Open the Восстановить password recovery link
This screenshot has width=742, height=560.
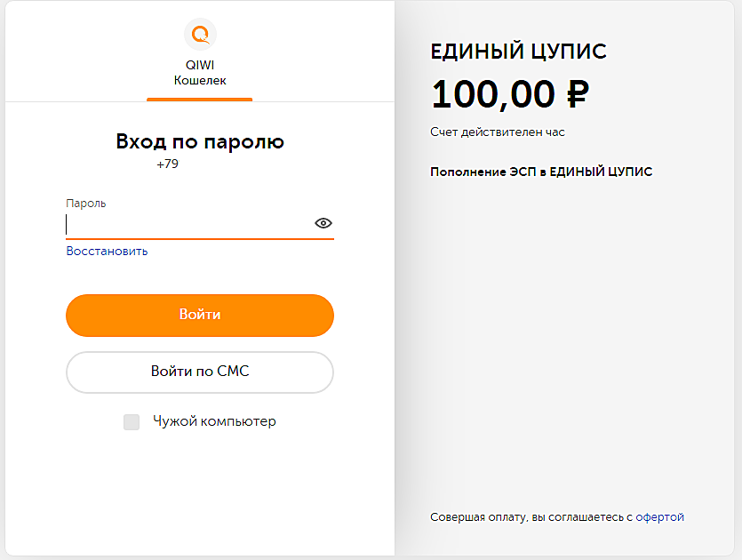[x=107, y=251]
